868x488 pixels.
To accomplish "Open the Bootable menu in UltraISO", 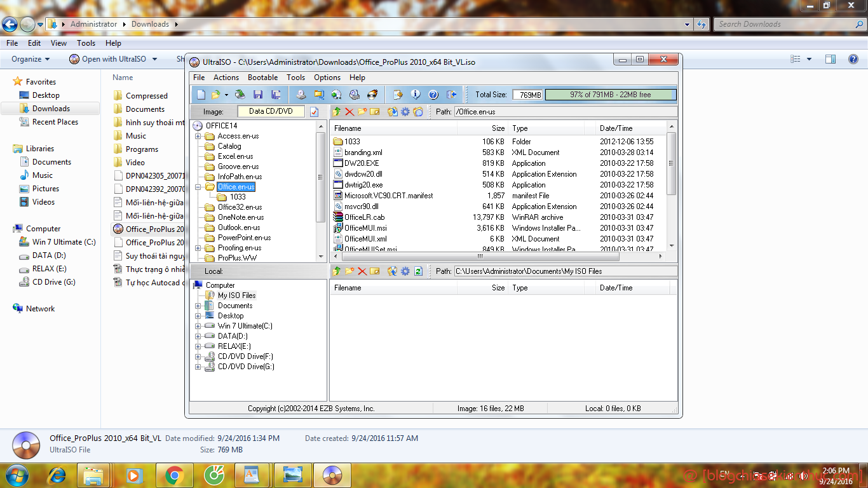I will (262, 78).
